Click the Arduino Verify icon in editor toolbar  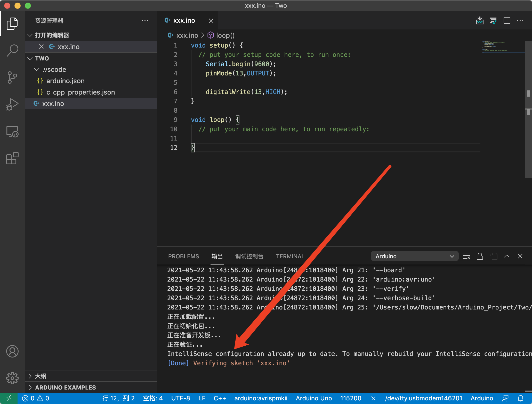(x=493, y=21)
